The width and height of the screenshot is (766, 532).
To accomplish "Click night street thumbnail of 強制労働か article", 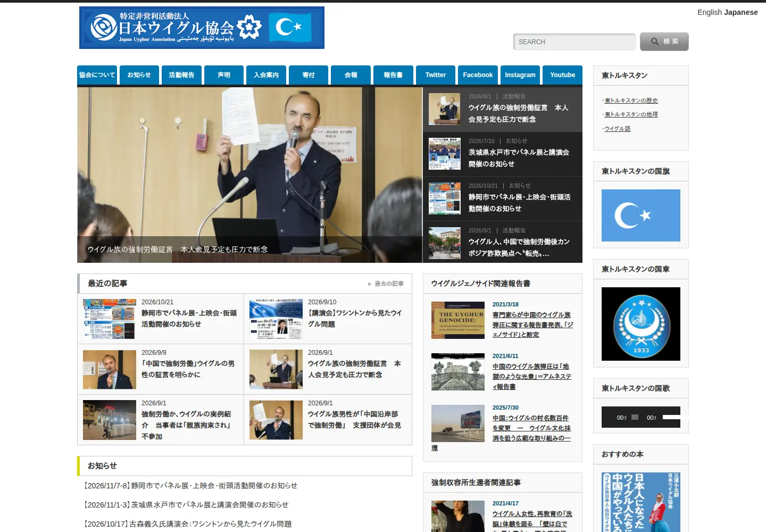I will 110,420.
